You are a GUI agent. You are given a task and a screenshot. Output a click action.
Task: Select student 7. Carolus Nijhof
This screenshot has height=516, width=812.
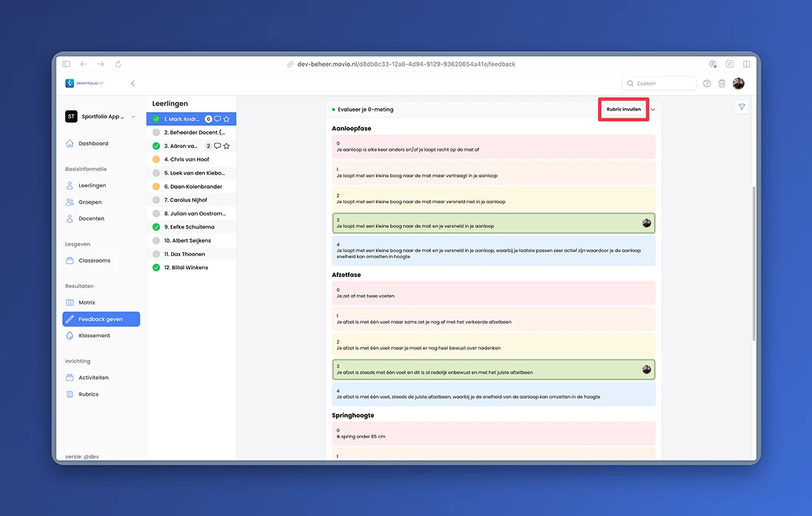191,200
